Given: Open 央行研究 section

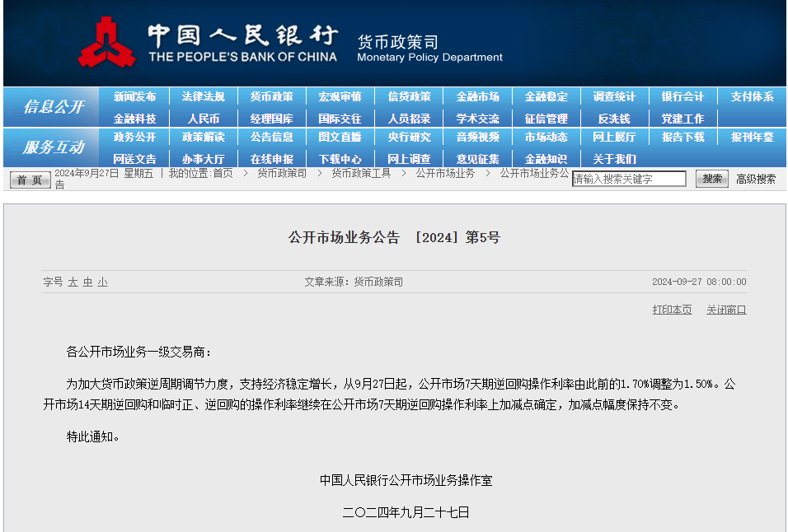Looking at the screenshot, I should coord(409,137).
